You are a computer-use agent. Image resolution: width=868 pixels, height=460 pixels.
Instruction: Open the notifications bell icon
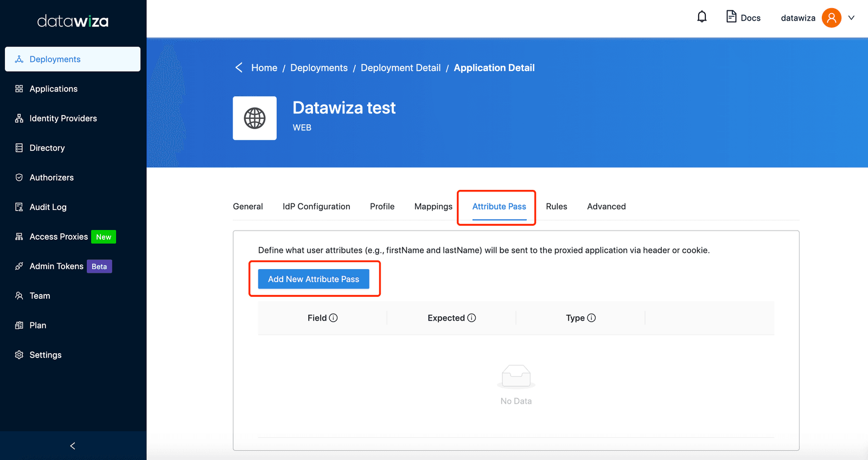(x=702, y=17)
